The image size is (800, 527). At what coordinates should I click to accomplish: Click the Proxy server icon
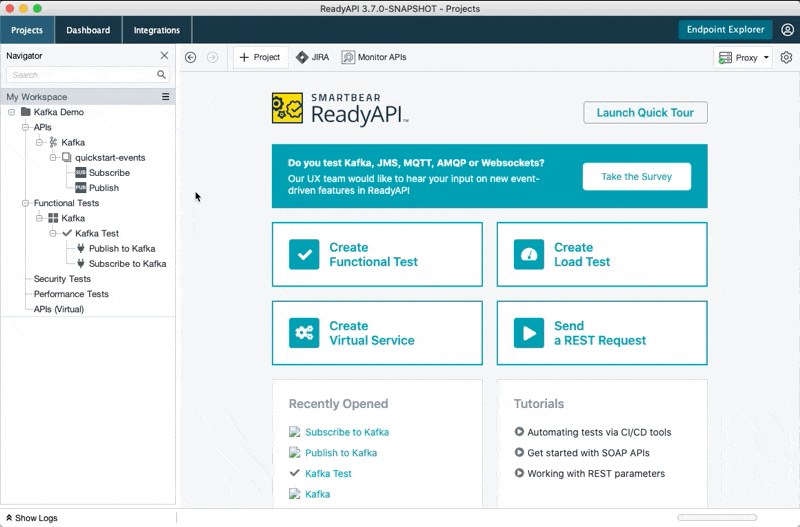(725, 58)
